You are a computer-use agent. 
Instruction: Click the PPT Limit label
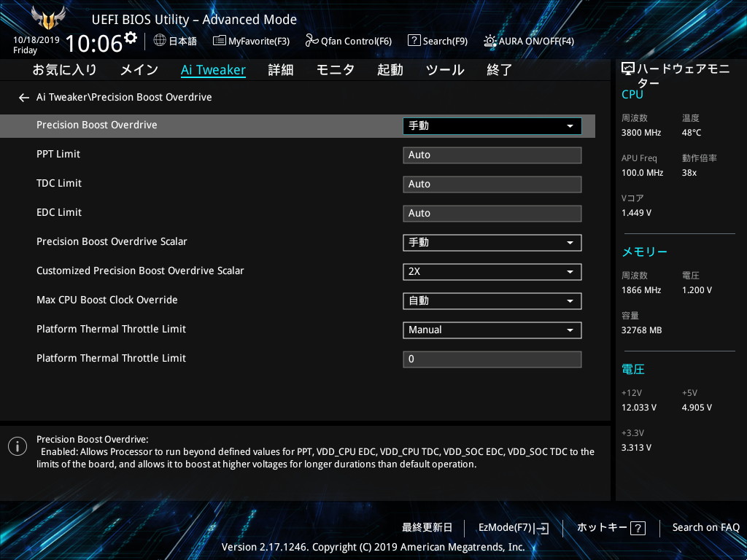[x=58, y=155]
